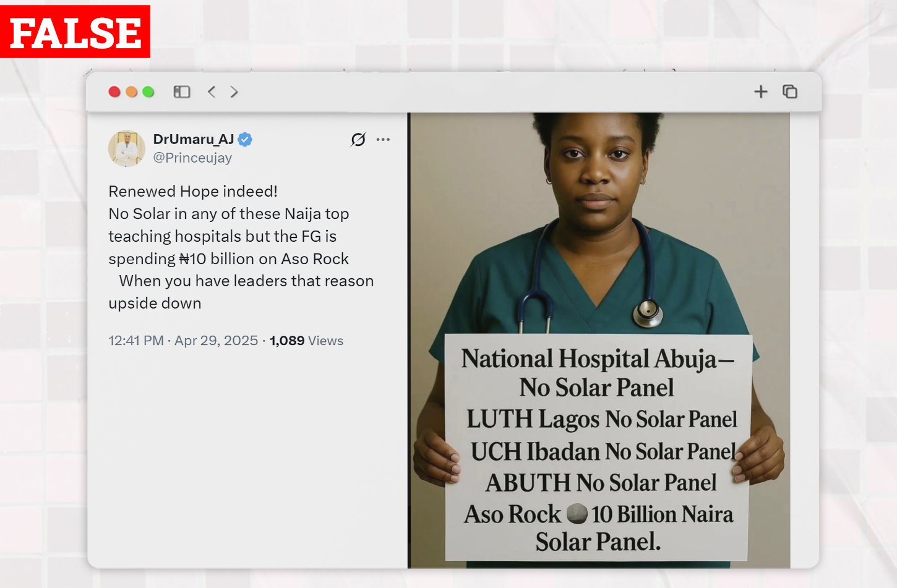Open the nurse holding sign image
Screen dimensions: 897x588
click(x=600, y=340)
